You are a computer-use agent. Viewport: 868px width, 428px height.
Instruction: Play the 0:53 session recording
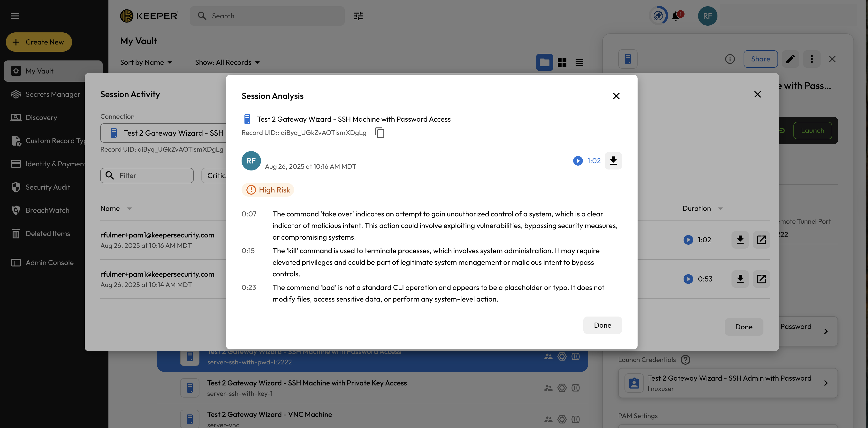click(x=688, y=279)
